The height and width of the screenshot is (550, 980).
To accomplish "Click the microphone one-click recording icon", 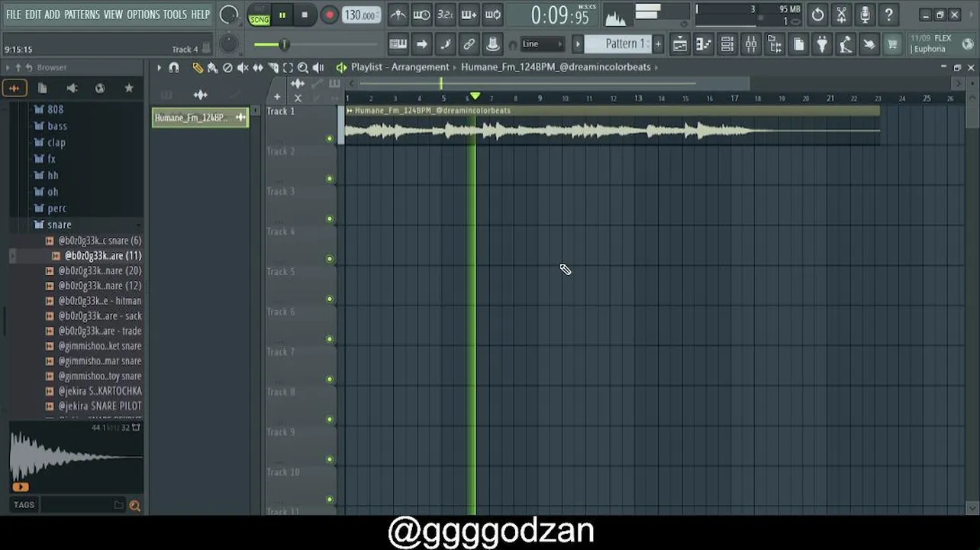I will (865, 15).
